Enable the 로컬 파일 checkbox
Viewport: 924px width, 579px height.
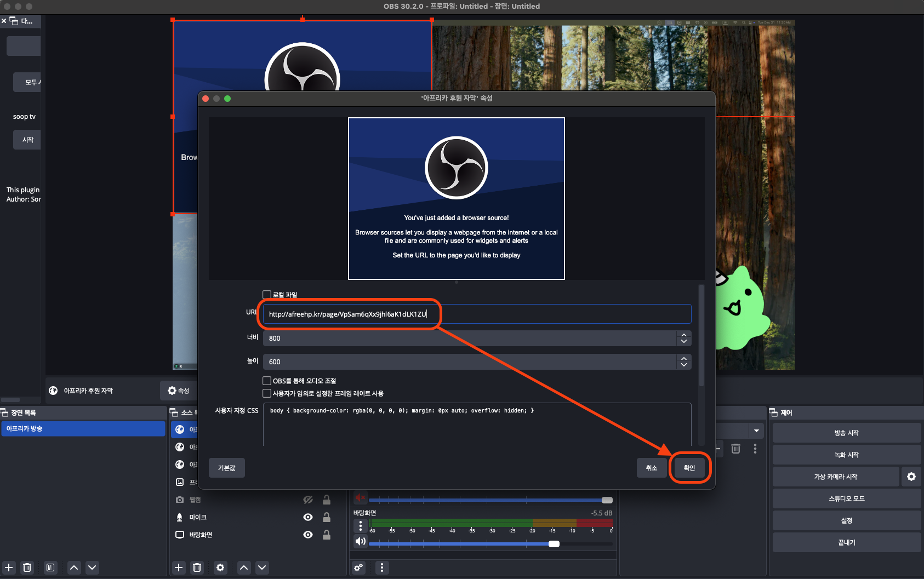(x=267, y=295)
